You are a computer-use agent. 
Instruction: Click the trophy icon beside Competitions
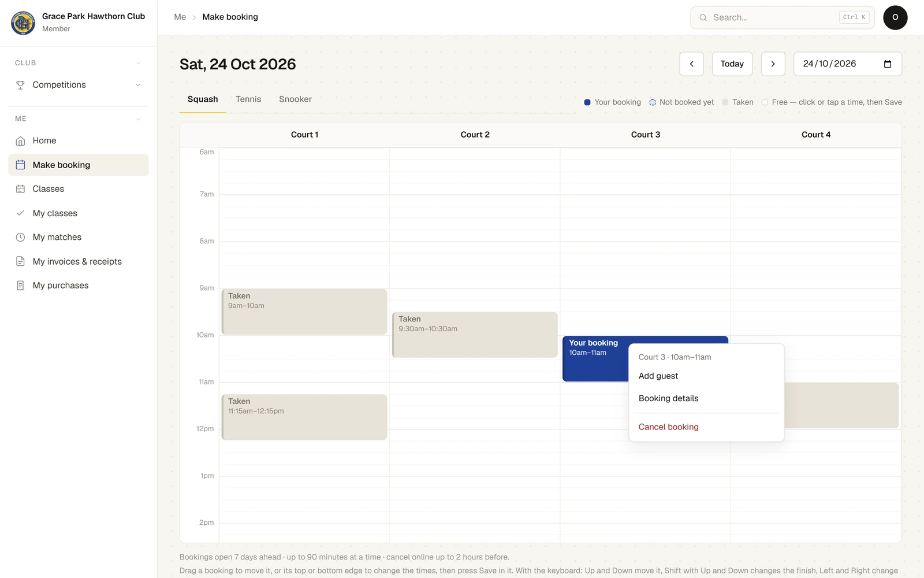pos(20,85)
